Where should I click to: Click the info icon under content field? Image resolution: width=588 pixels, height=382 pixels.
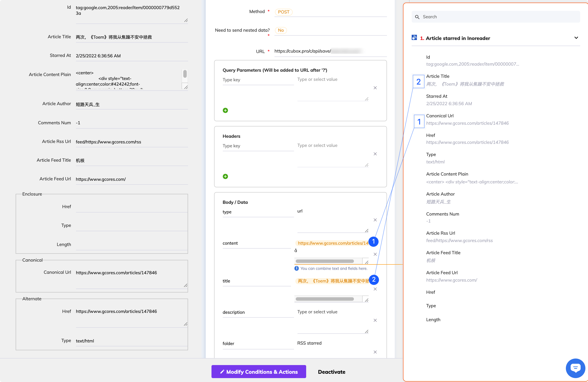click(296, 268)
